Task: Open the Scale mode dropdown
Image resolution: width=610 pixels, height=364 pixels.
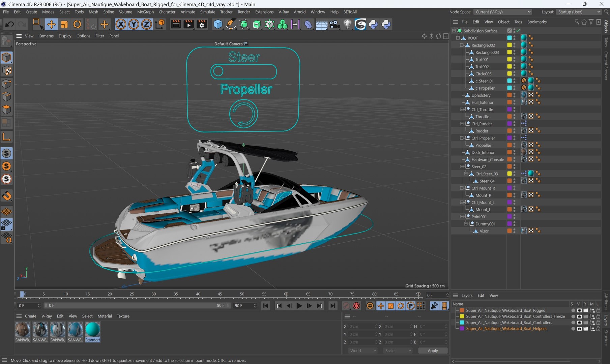Action: click(x=398, y=351)
